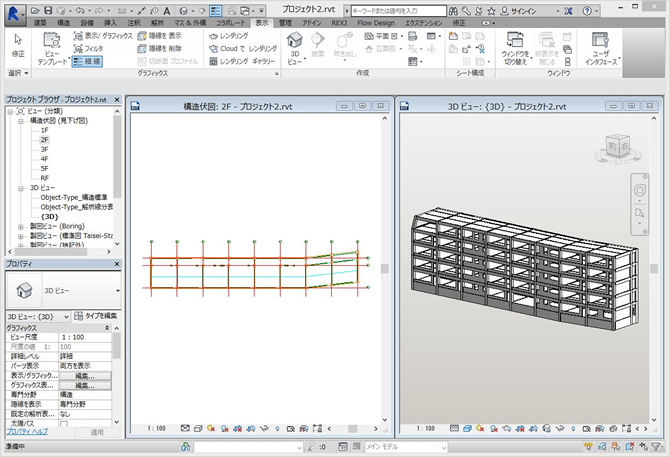Open the Revit application menu button
The width and height of the screenshot is (670, 457).
[14, 14]
